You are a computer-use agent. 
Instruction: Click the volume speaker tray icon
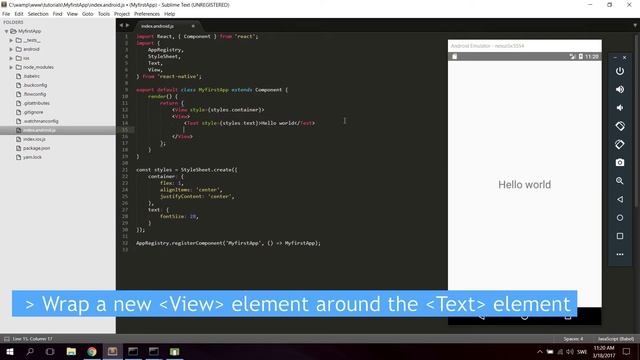pos(570,351)
